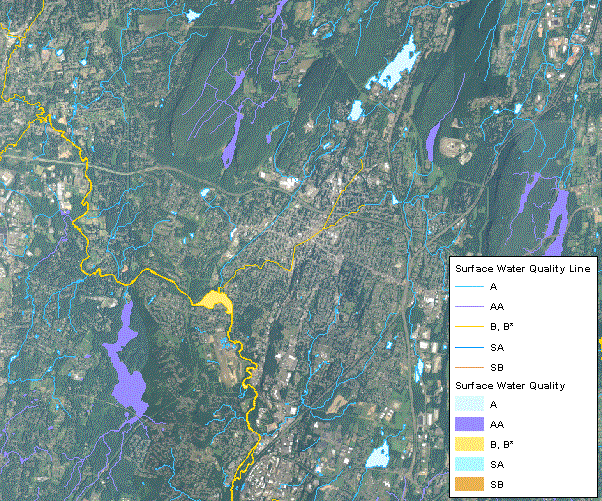
Task: Click the large light-blue A lake top right
Action: [x=397, y=65]
